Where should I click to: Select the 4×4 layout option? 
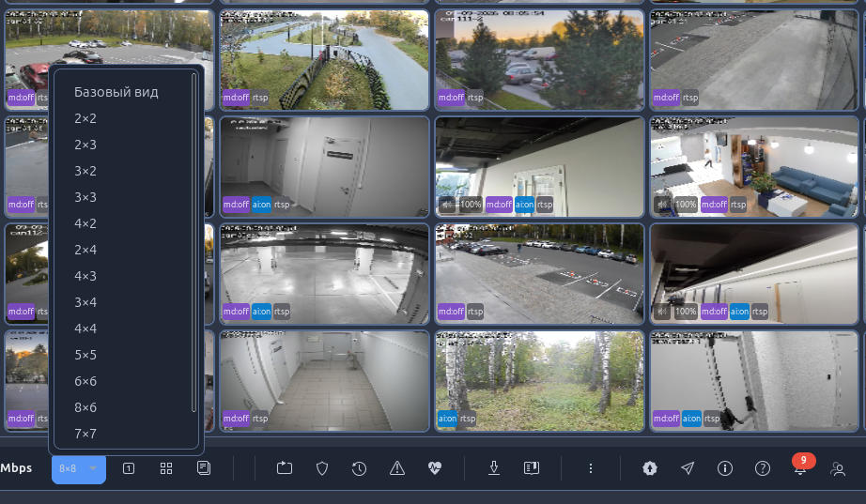85,328
